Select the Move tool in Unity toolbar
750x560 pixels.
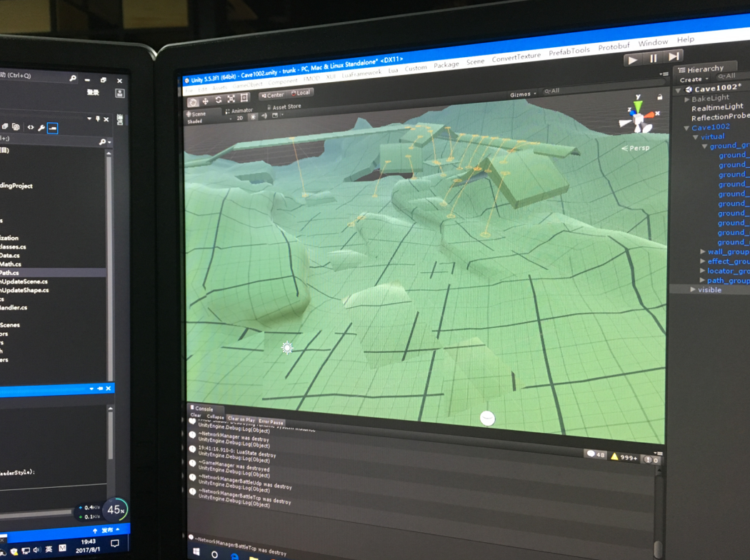pos(206,101)
